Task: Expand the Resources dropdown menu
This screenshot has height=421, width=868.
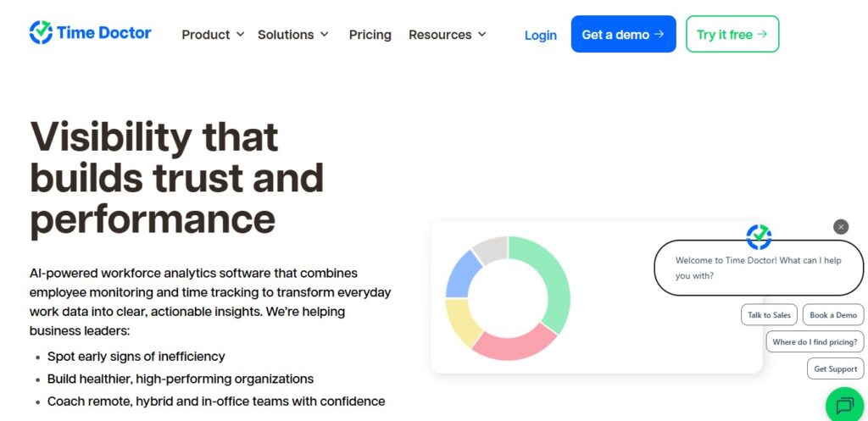Action: (x=447, y=35)
